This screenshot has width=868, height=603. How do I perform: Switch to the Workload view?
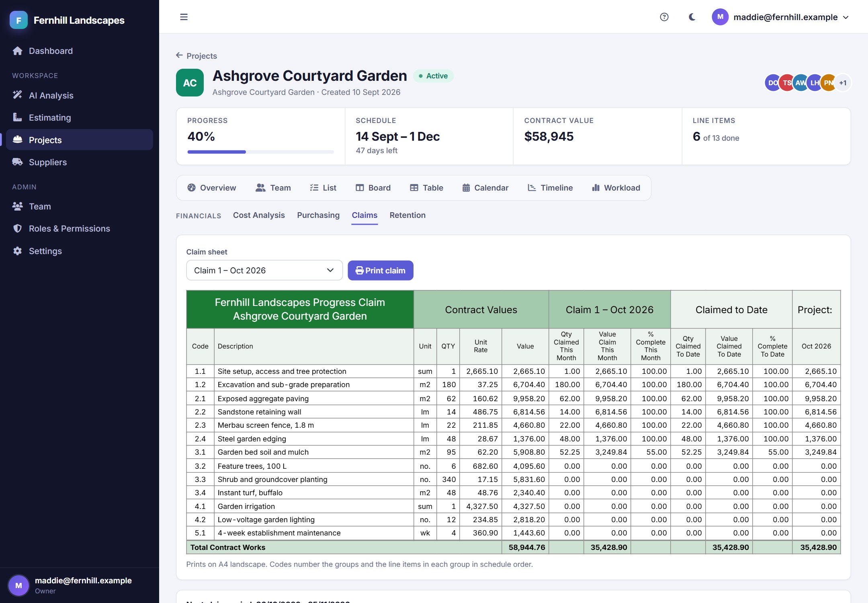click(x=616, y=188)
